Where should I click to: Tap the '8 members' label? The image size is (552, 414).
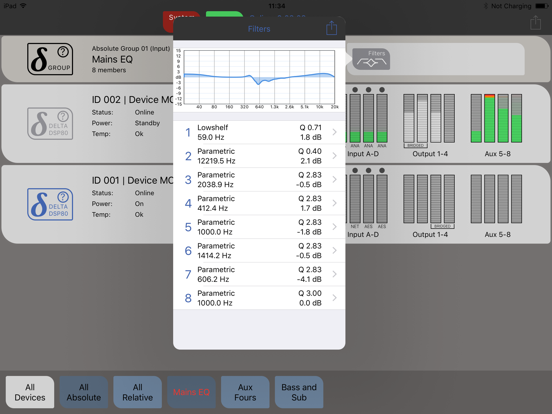point(109,70)
